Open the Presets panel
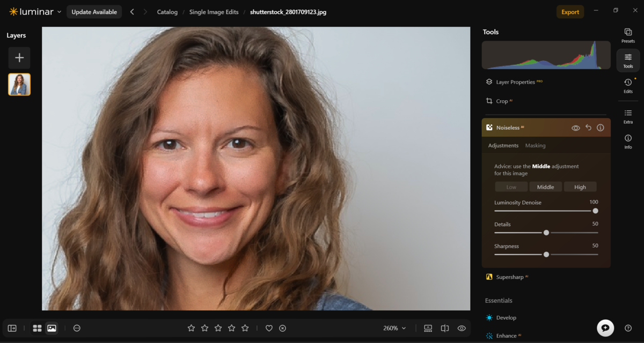The height and width of the screenshot is (343, 644). click(x=628, y=35)
